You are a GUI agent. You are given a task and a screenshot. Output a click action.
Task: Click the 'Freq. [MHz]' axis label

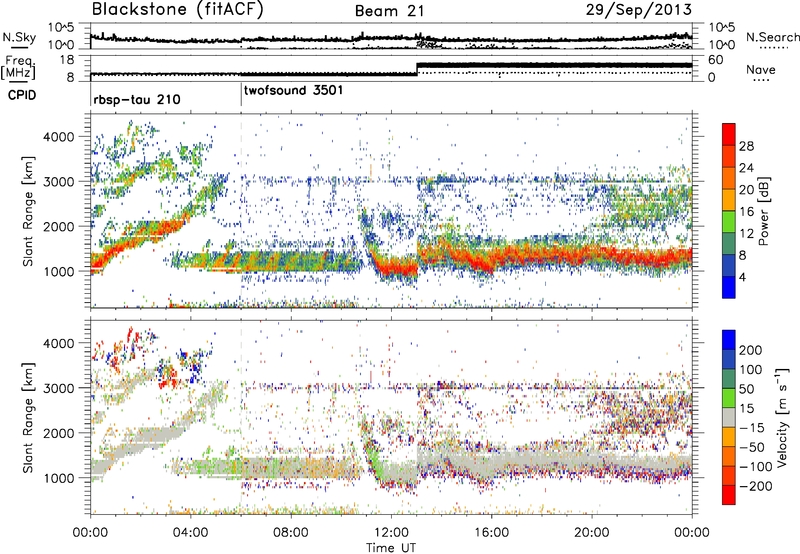(18, 69)
